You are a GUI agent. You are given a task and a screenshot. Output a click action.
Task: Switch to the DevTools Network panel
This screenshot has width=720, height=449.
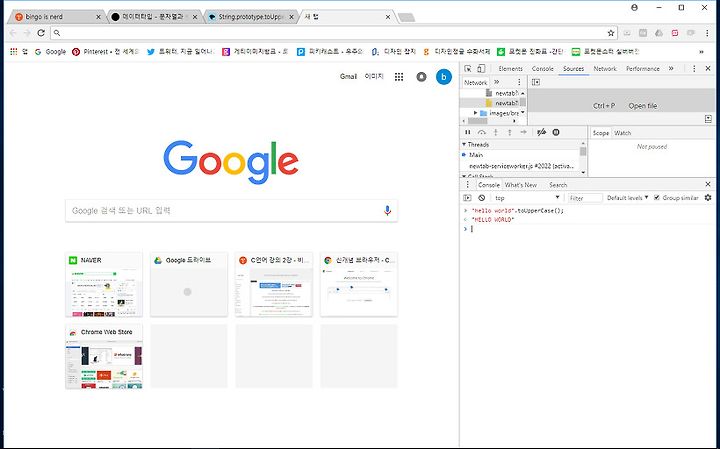click(x=605, y=68)
